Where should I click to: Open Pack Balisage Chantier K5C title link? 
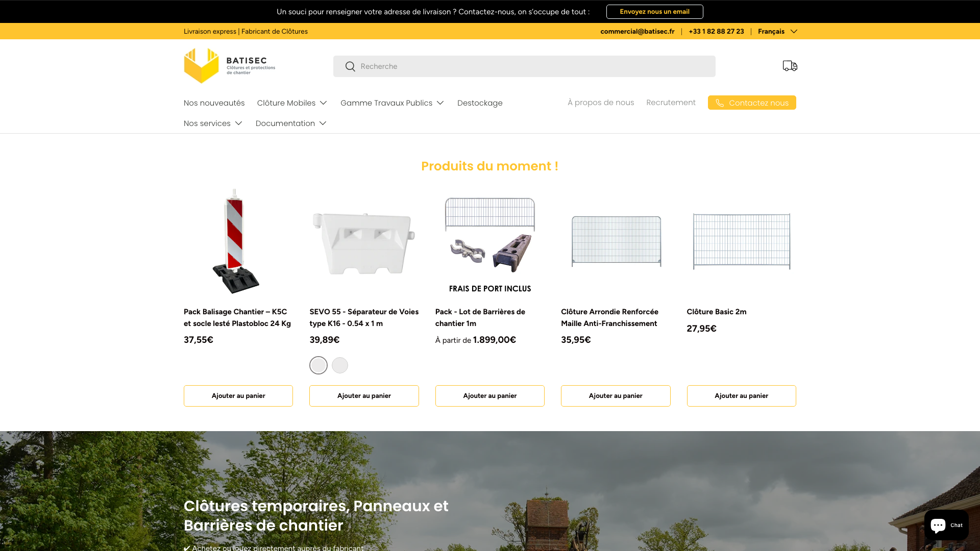237,317
